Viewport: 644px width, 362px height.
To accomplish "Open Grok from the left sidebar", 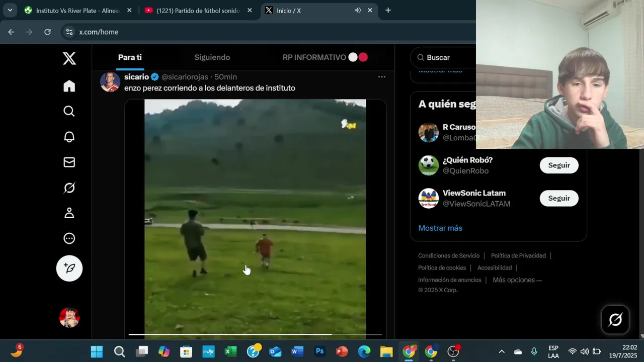I will [x=69, y=188].
